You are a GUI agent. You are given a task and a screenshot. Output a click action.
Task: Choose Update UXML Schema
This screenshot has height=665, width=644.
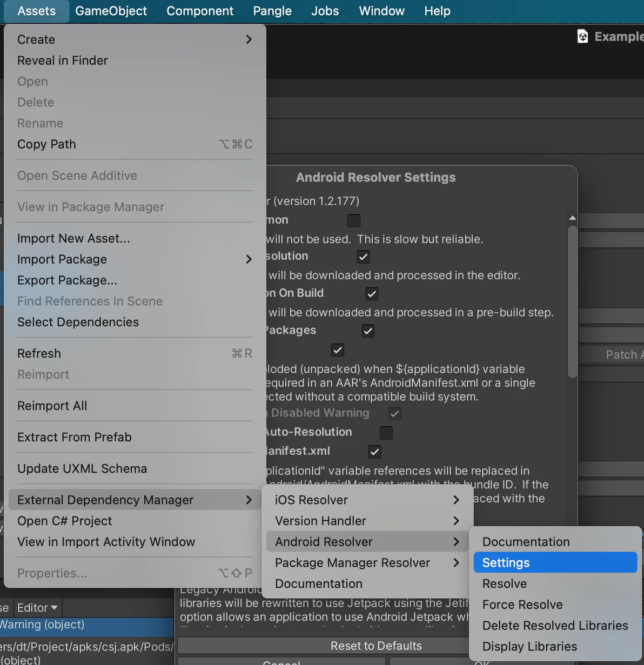pyautogui.click(x=135, y=468)
